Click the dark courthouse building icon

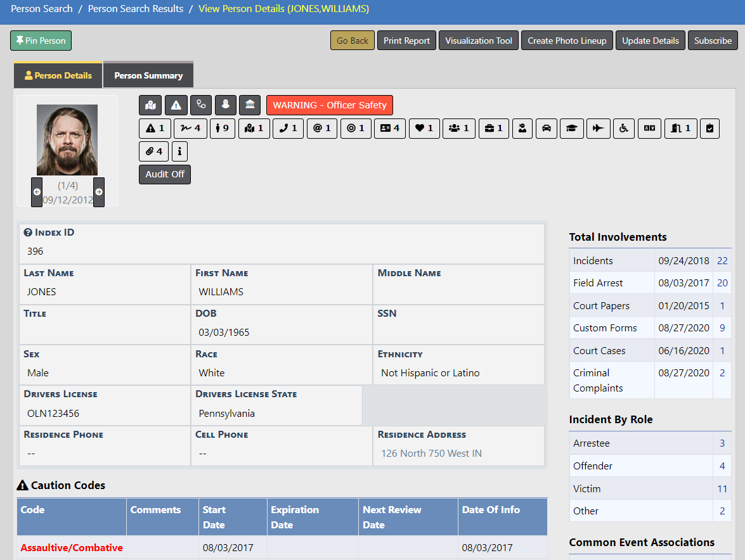coord(250,105)
